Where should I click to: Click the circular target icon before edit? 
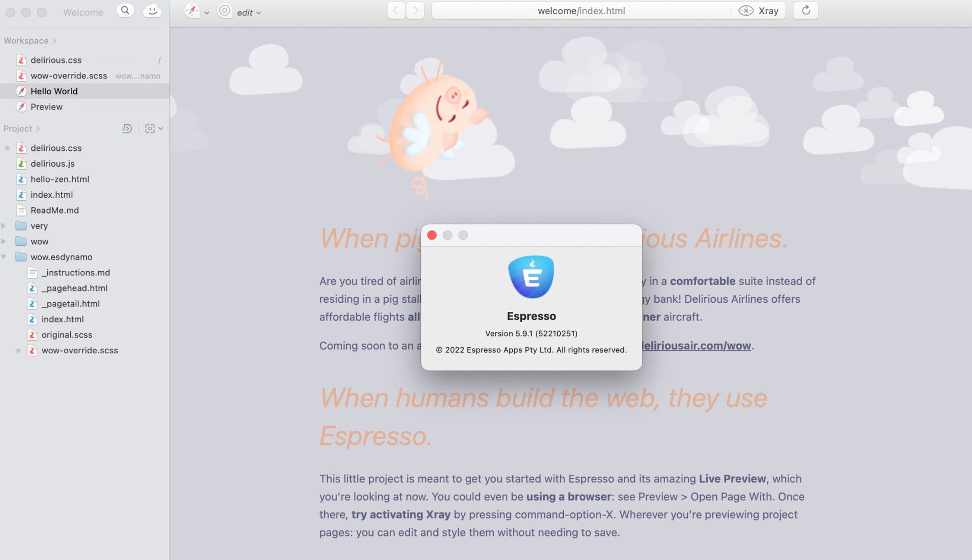[225, 11]
